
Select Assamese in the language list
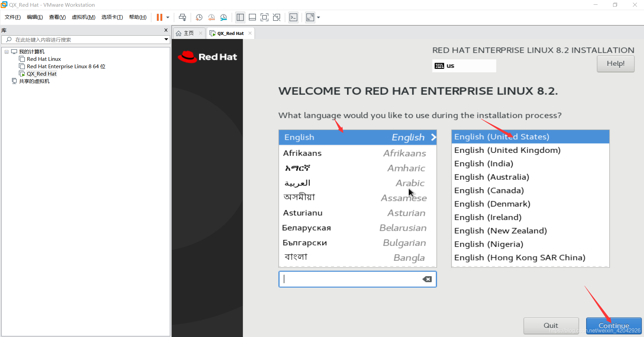357,198
